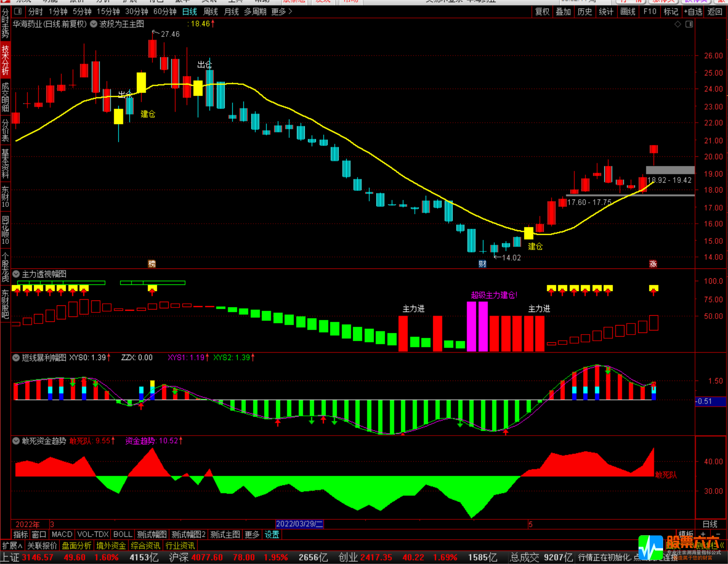Toggle the 扩展 panel at bottom left
This screenshot has height=564, width=728.
click(12, 546)
